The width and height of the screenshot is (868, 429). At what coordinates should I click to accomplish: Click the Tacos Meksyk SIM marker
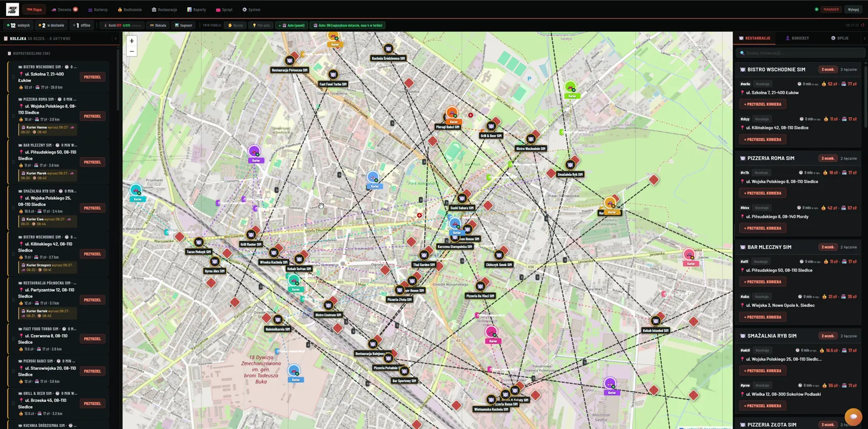click(199, 243)
